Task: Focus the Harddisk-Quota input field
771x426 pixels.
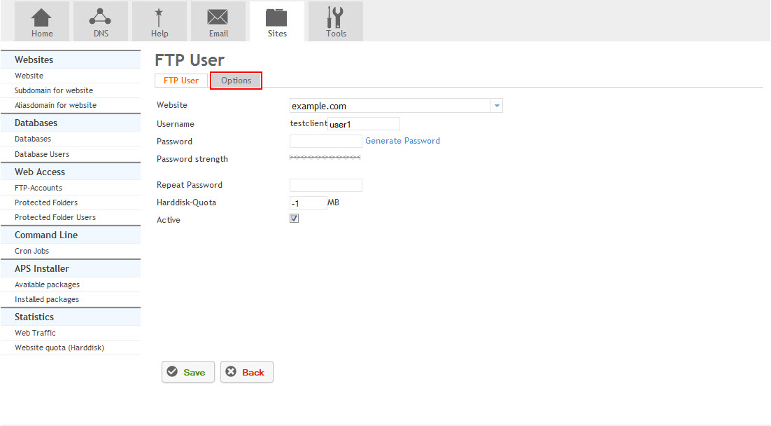Action: (308, 203)
